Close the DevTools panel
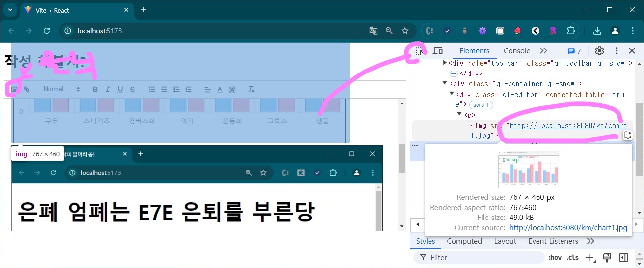Viewport: 644px width, 268px height. tap(632, 51)
